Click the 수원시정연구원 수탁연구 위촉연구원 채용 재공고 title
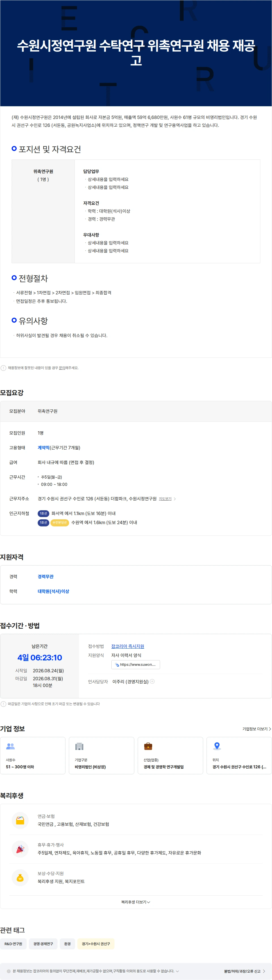The width and height of the screenshot is (272, 980). pyautogui.click(x=136, y=52)
